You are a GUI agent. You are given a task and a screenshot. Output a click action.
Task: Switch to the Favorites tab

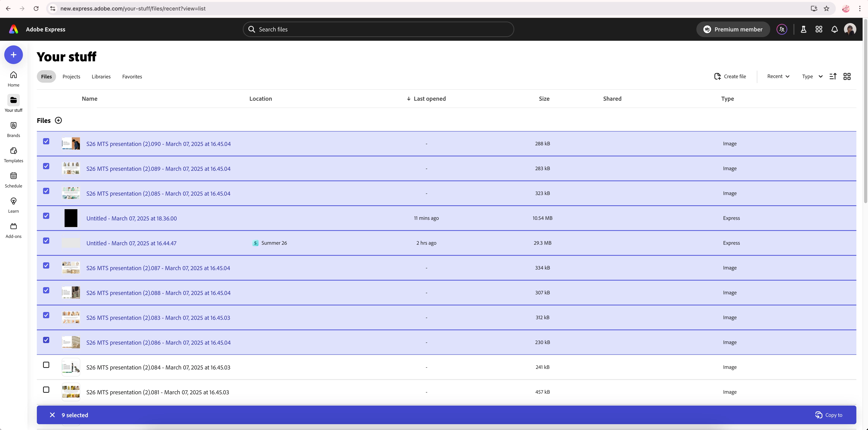point(132,77)
